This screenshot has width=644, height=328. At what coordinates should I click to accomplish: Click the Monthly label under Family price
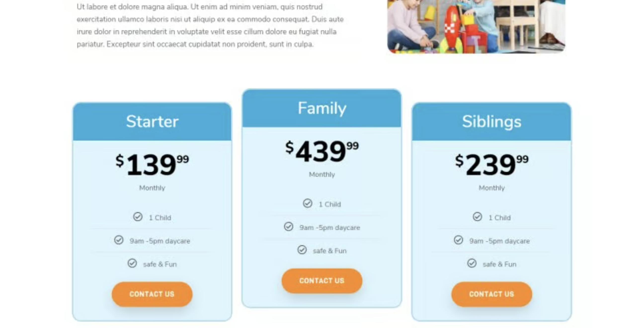(x=322, y=174)
